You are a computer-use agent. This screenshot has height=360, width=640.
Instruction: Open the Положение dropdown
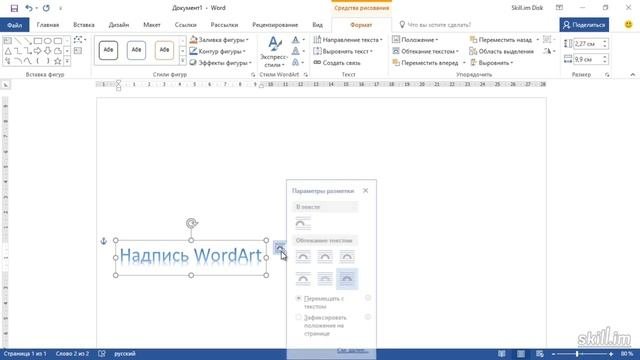415,40
